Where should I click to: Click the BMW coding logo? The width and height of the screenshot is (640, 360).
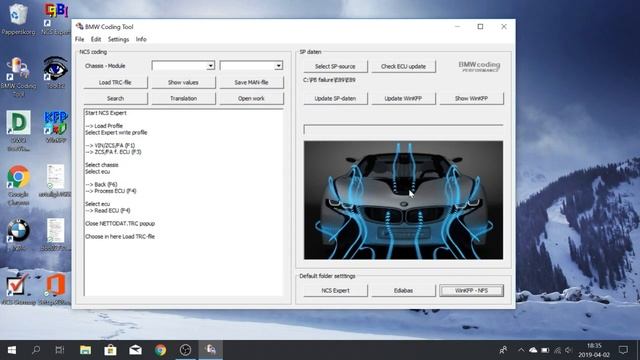(x=479, y=66)
